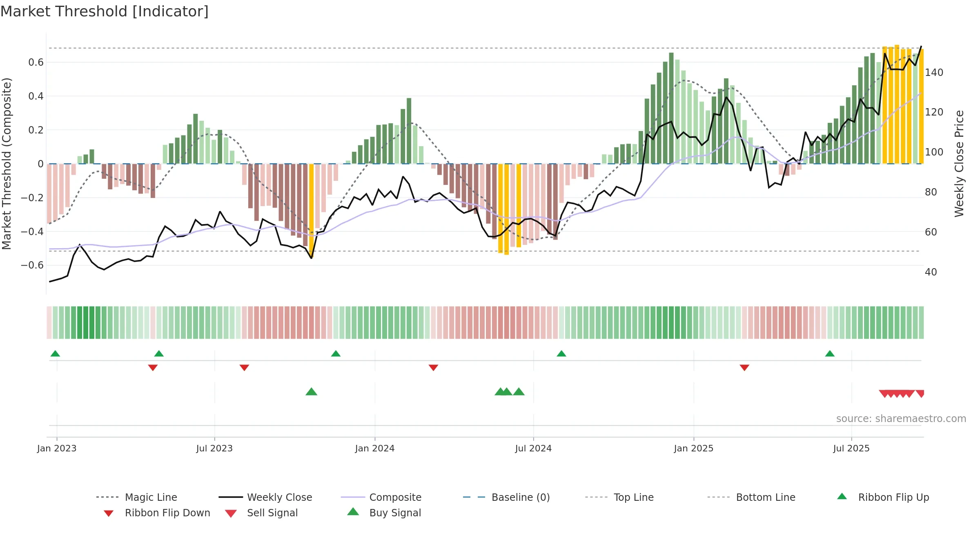Image resolution: width=980 pixels, height=551 pixels.
Task: Toggle Ribbon Flip Up legend entry
Action: pyautogui.click(x=883, y=497)
